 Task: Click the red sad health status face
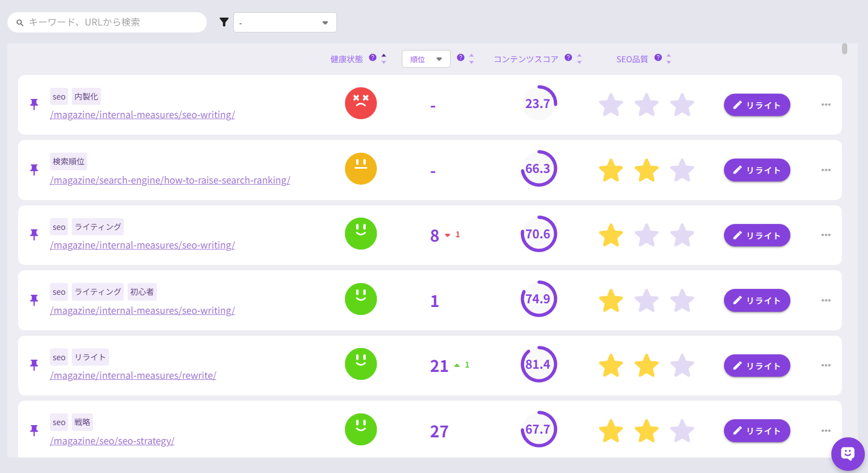coord(360,103)
